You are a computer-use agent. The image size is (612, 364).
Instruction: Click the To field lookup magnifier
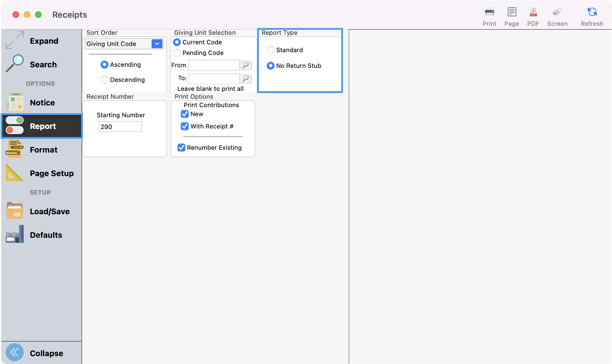[x=245, y=78]
